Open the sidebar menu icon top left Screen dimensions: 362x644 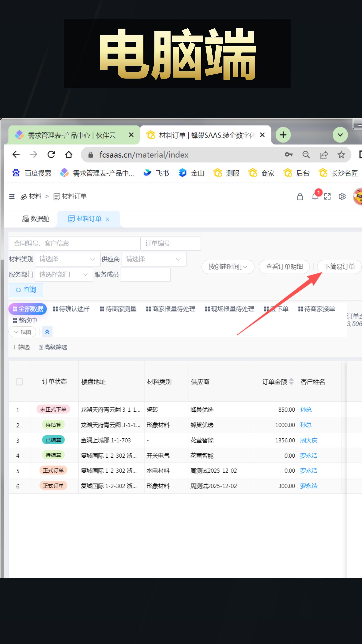[x=12, y=197]
